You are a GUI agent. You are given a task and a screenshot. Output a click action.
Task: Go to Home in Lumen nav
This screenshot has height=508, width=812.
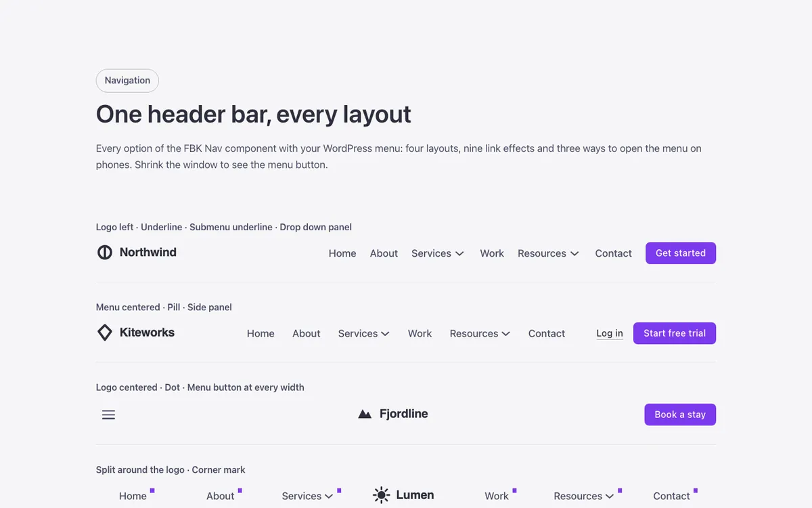133,496
